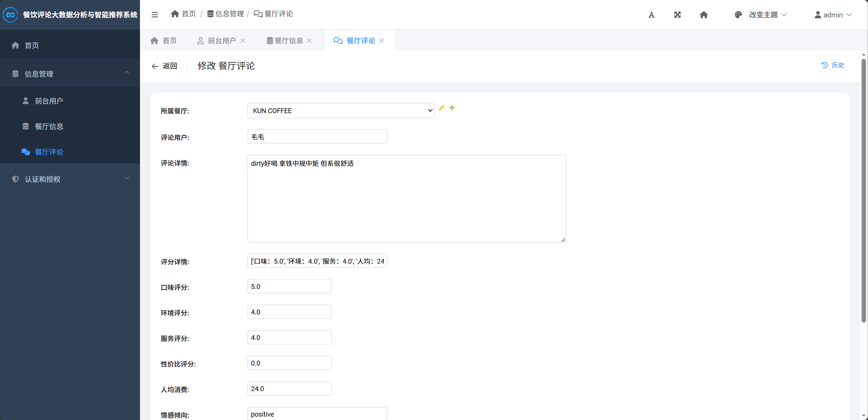Close the 餐厅信息 tab
The height and width of the screenshot is (420, 868).
[x=309, y=41]
